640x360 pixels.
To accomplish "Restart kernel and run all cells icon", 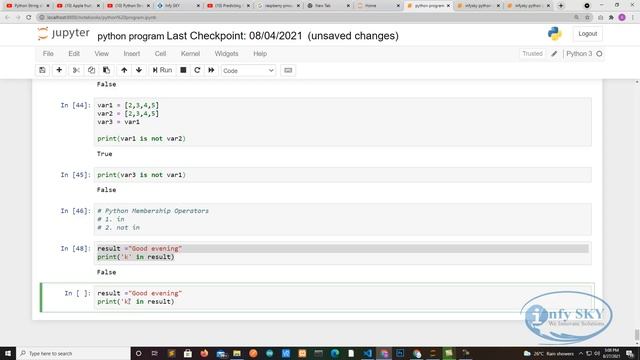I will click(x=211, y=70).
